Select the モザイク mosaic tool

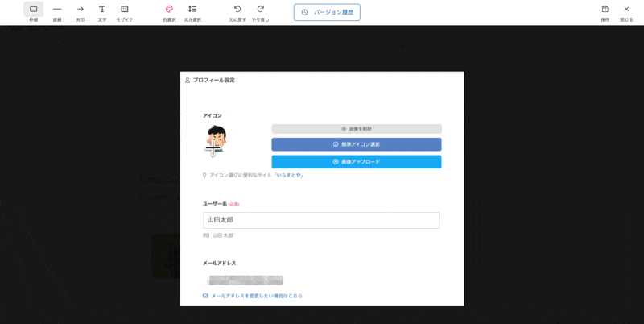coord(125,12)
